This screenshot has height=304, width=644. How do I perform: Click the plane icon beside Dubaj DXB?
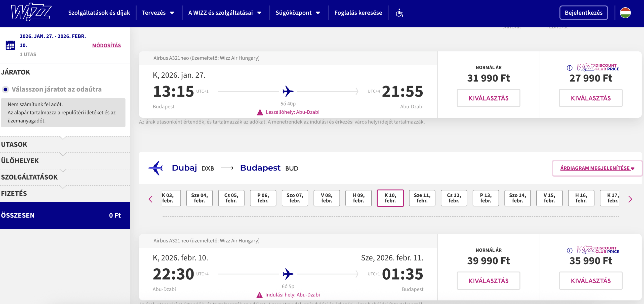[x=156, y=168]
